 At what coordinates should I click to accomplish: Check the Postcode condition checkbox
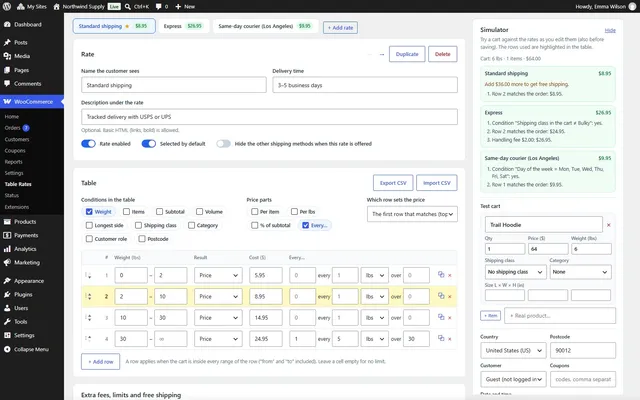click(142, 239)
